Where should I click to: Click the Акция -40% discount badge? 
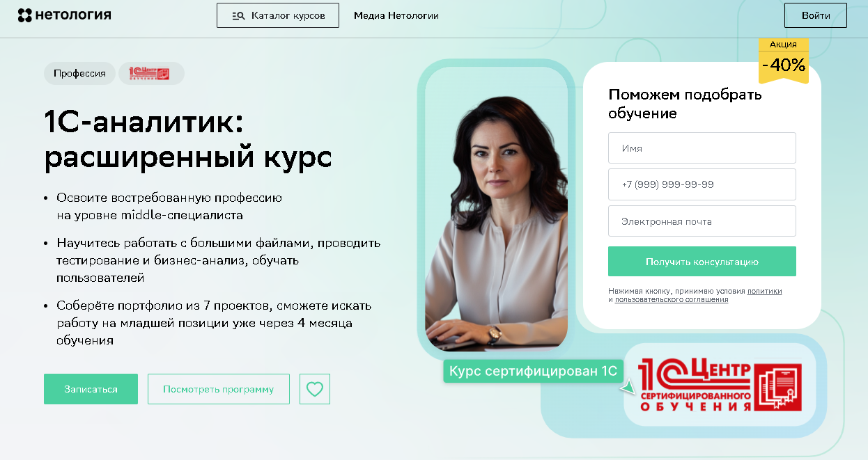784,61
